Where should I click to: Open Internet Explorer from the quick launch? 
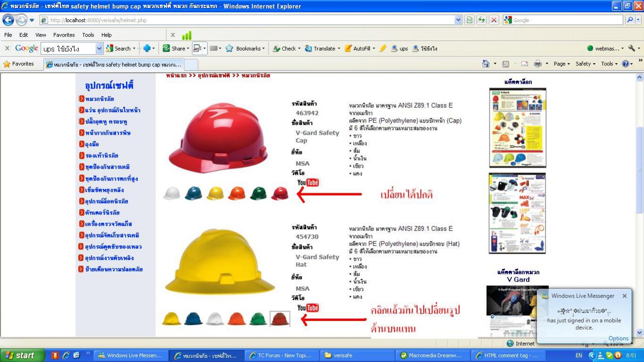(x=66, y=355)
